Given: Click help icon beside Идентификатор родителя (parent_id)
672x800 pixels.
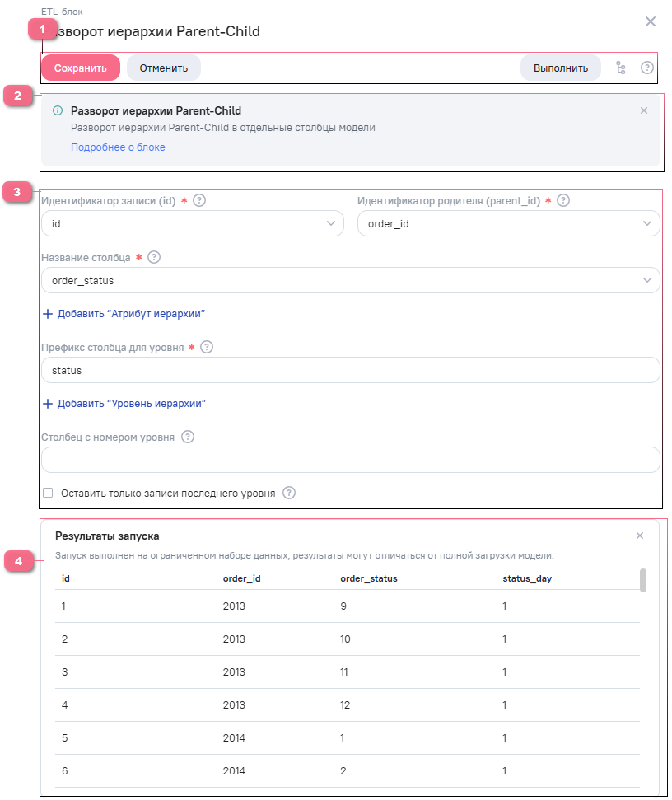Looking at the screenshot, I should [x=563, y=200].
